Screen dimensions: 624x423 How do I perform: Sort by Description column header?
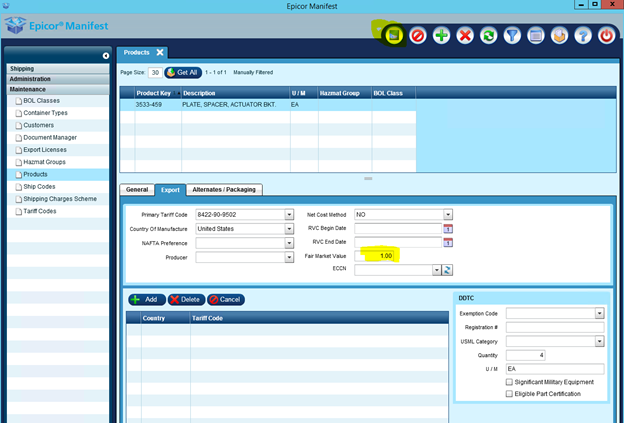pyautogui.click(x=236, y=93)
